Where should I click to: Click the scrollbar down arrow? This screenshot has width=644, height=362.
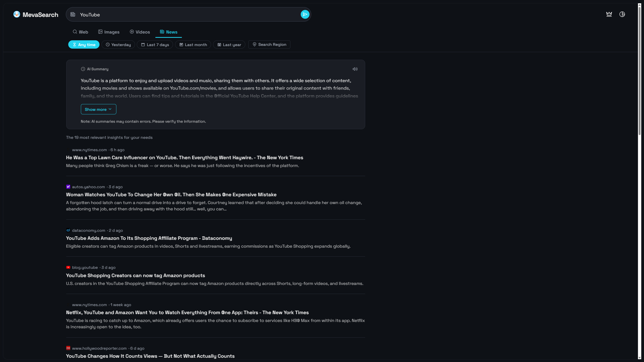coord(639,358)
